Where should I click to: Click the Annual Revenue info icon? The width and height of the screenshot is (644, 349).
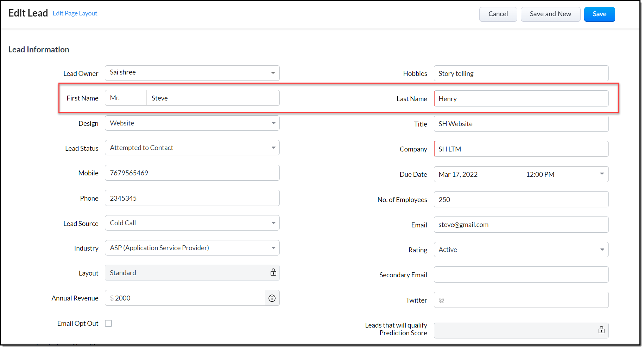[x=272, y=298]
